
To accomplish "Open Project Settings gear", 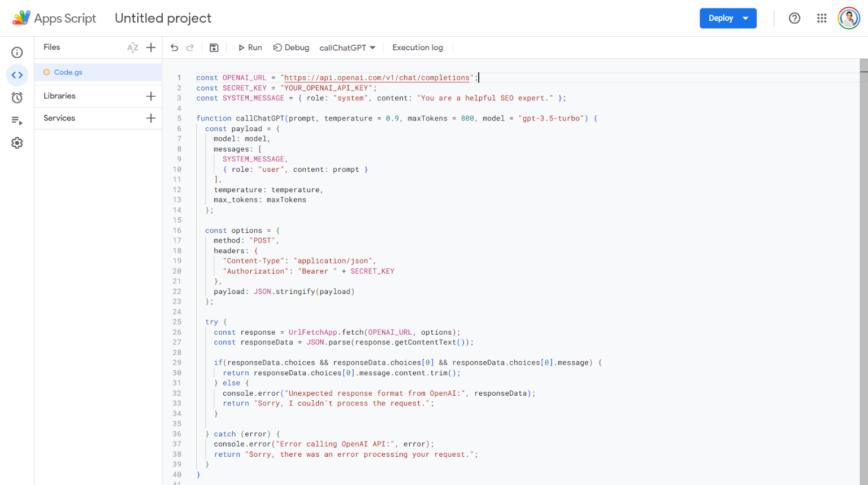I will (17, 143).
